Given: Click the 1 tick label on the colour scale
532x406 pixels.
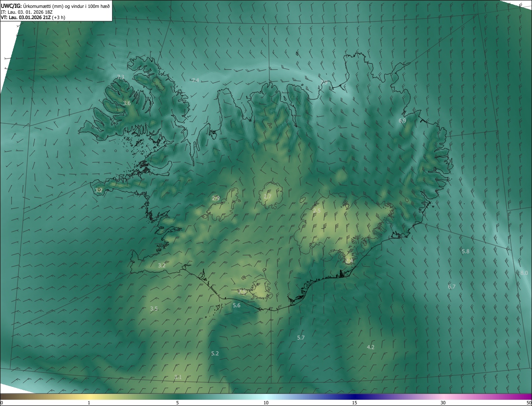Looking at the screenshot, I should coord(89,403).
